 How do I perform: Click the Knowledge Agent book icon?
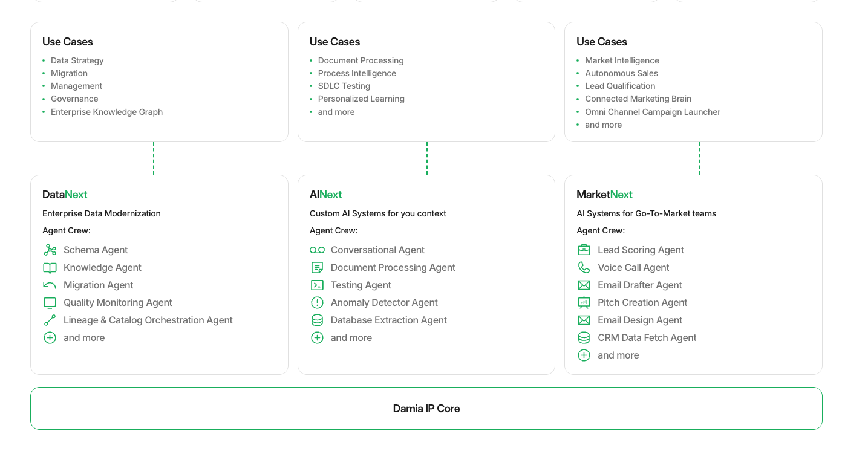[x=50, y=267]
